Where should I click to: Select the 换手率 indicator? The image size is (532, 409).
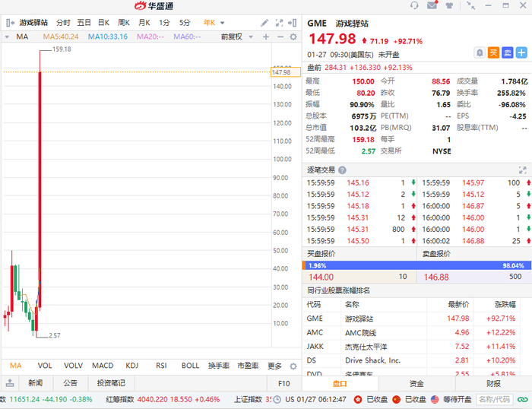click(x=219, y=366)
